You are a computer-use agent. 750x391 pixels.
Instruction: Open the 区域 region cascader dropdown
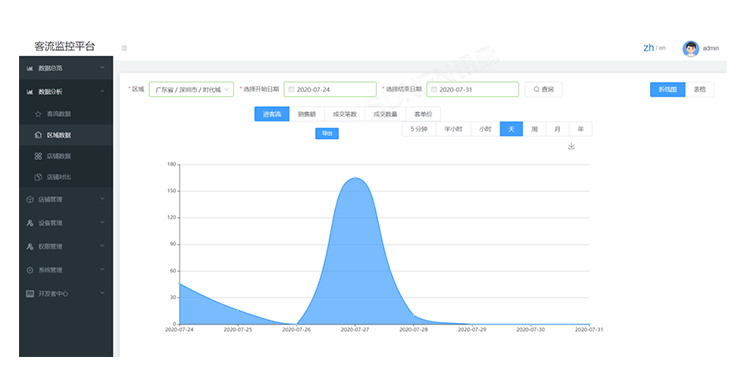(x=191, y=89)
